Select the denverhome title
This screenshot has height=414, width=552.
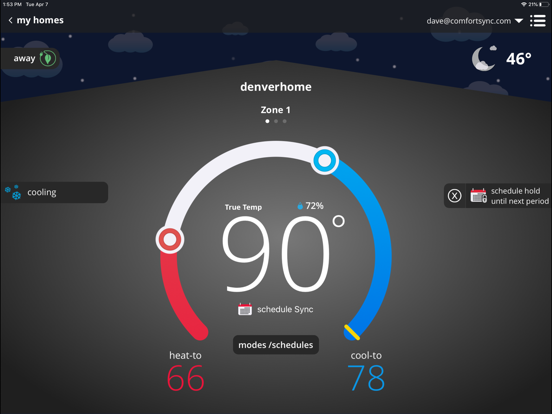coord(276,87)
